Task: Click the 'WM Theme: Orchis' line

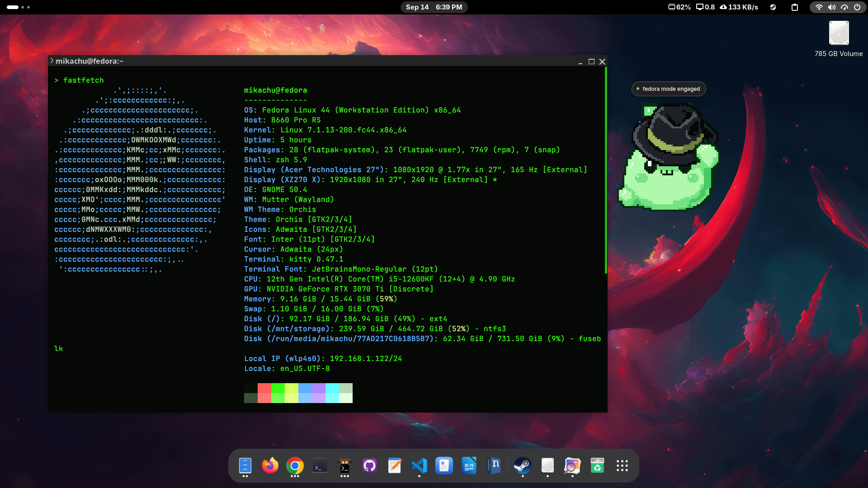Action: (x=280, y=210)
